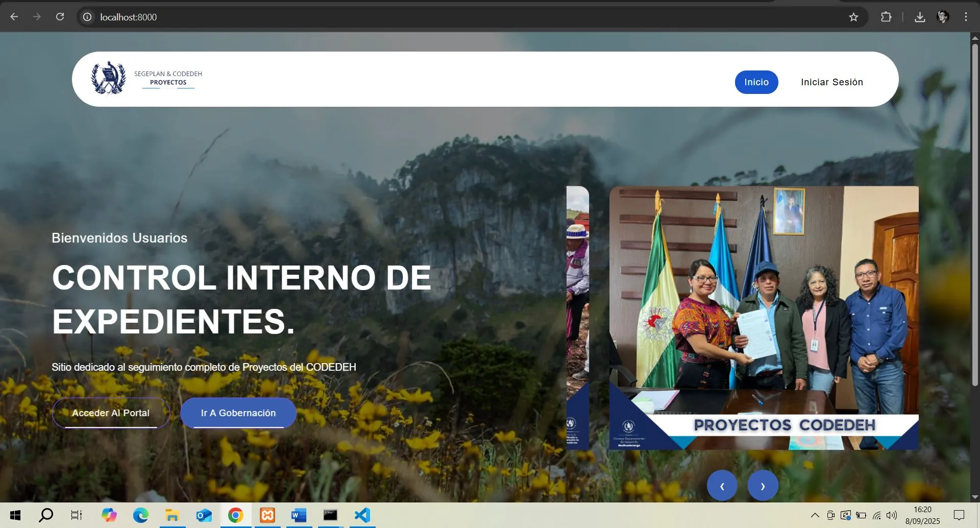The image size is (980, 528).
Task: Select the Inicio navigation tab
Action: (756, 82)
